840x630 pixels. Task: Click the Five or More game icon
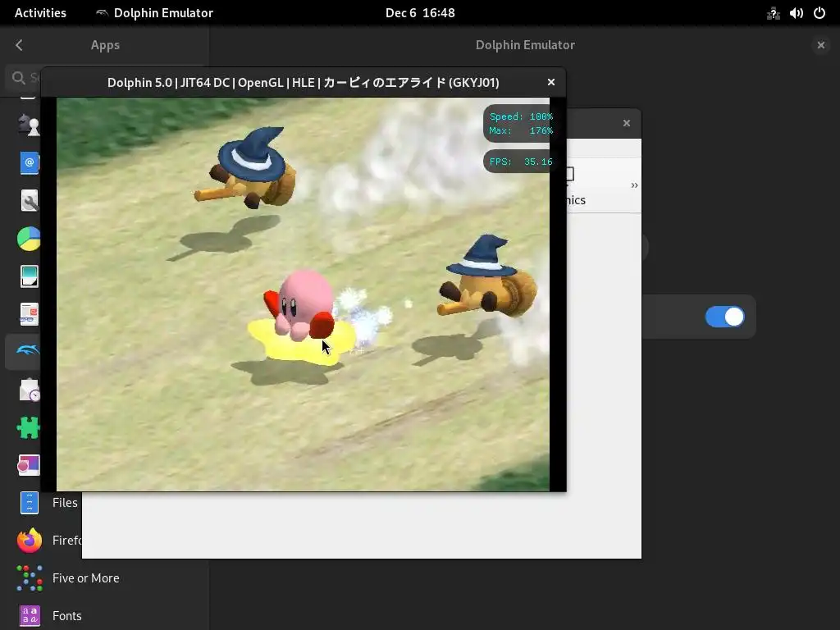(30, 578)
